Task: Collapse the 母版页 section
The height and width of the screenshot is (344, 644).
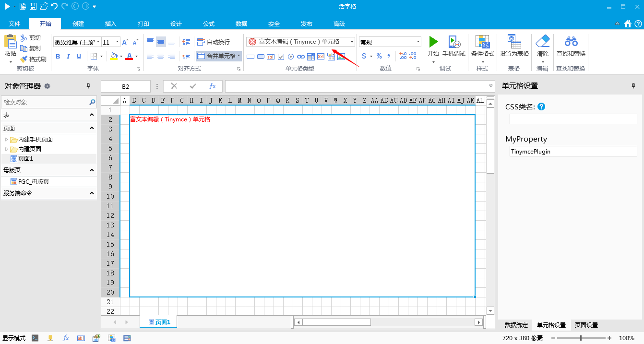Action: point(92,170)
